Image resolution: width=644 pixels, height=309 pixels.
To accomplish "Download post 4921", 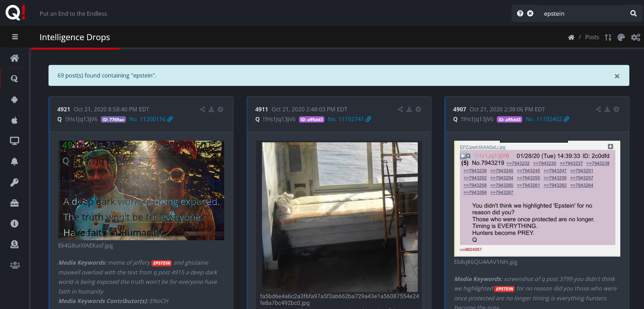I will [x=211, y=109].
